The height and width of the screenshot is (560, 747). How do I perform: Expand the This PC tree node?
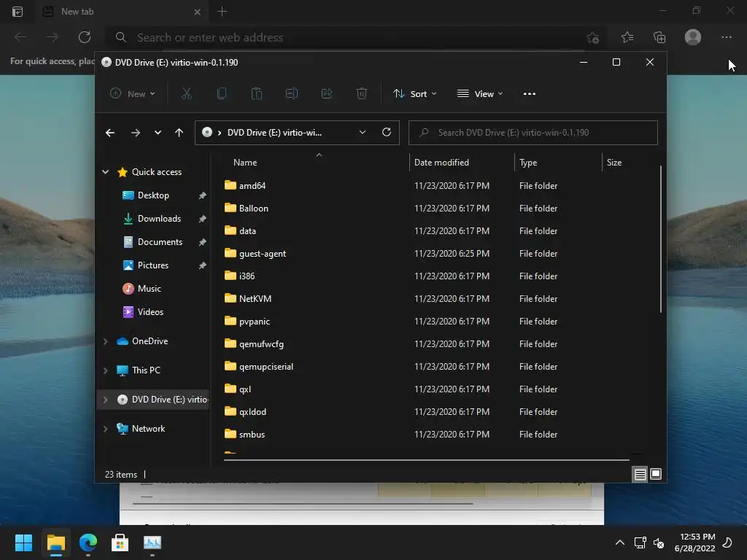(105, 370)
